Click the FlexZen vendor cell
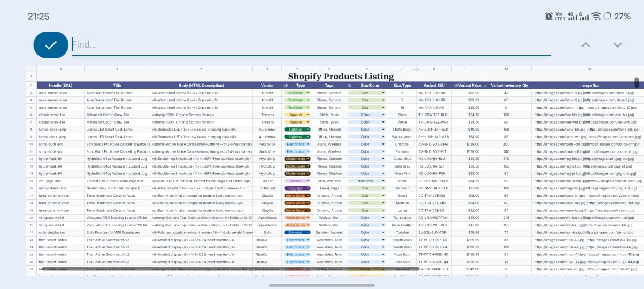The height and width of the screenshot is (289, 644). (x=267, y=181)
